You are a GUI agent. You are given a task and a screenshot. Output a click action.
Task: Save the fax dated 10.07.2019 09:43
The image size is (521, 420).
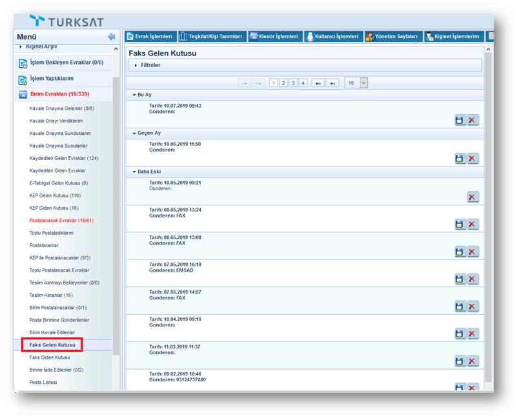tap(460, 120)
